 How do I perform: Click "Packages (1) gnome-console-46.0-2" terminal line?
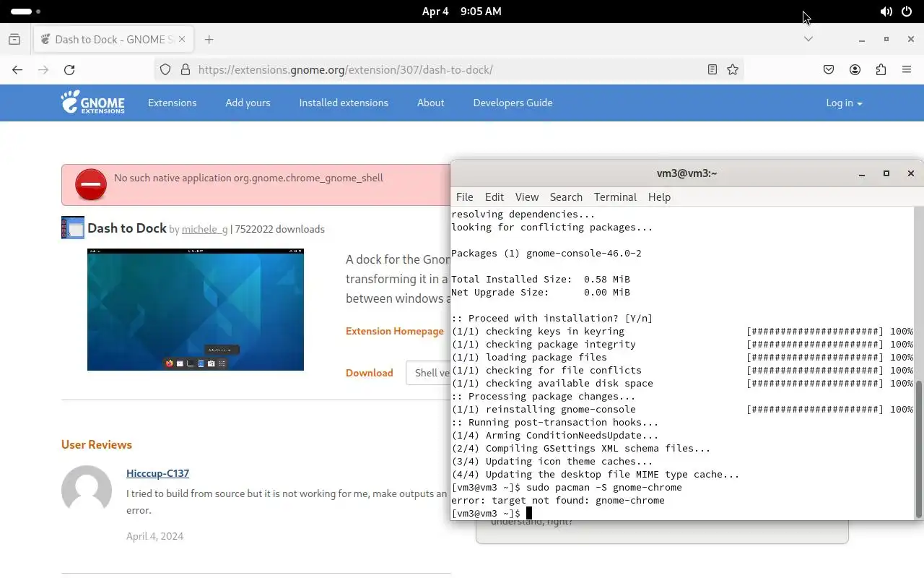pos(546,254)
